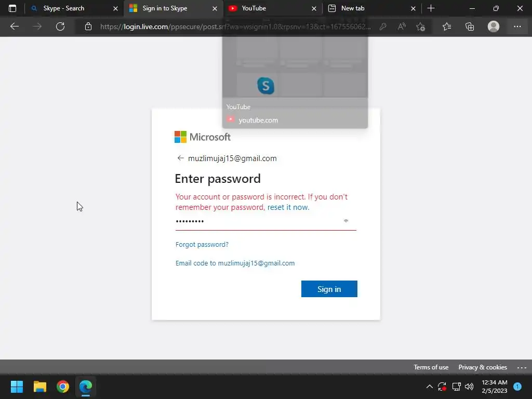Click the Microsoft Edge taskbar icon
The width and height of the screenshot is (532, 399).
[x=86, y=387]
